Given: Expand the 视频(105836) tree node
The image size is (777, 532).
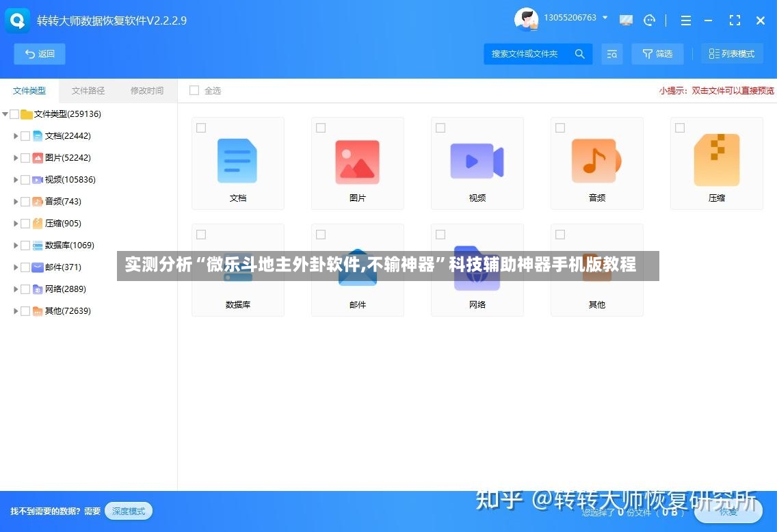Looking at the screenshot, I should coord(16,179).
